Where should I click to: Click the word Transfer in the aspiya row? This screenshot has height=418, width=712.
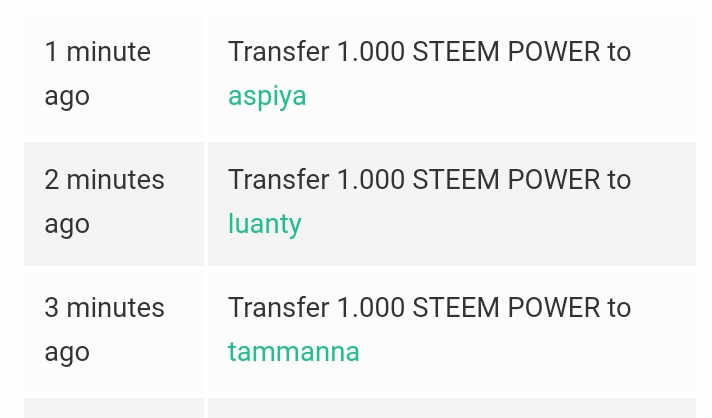[x=278, y=51]
